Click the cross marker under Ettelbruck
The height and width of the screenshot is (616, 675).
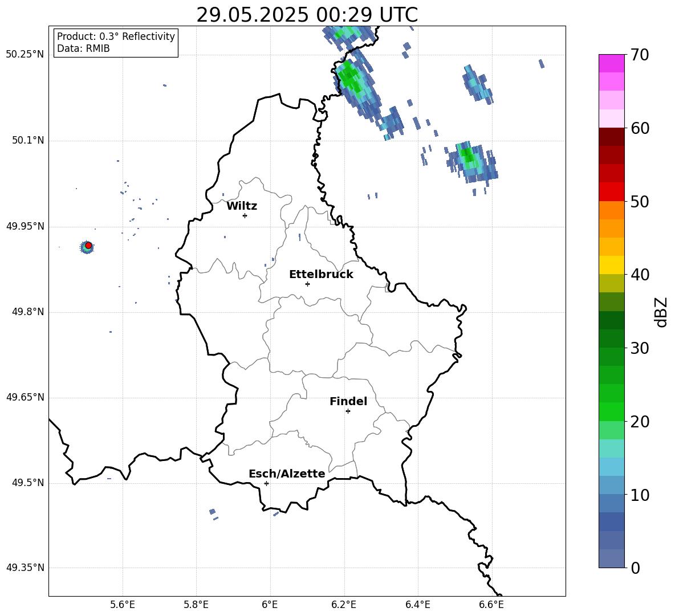307,284
